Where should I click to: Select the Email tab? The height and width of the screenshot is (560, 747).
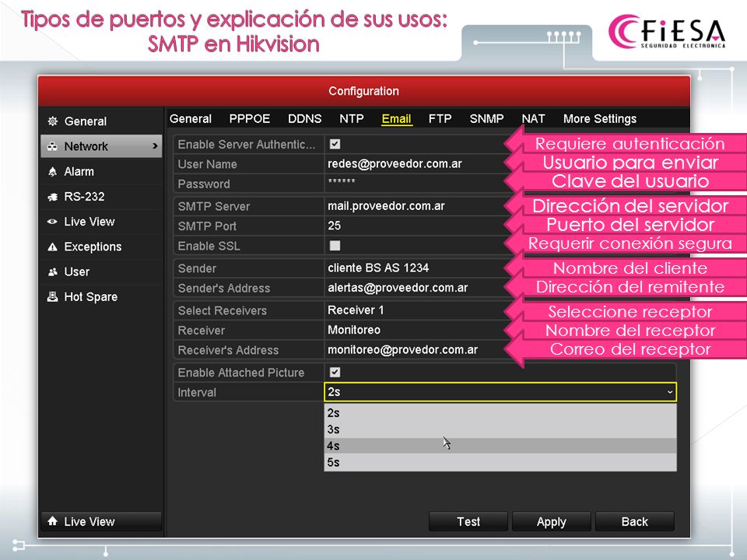point(396,118)
